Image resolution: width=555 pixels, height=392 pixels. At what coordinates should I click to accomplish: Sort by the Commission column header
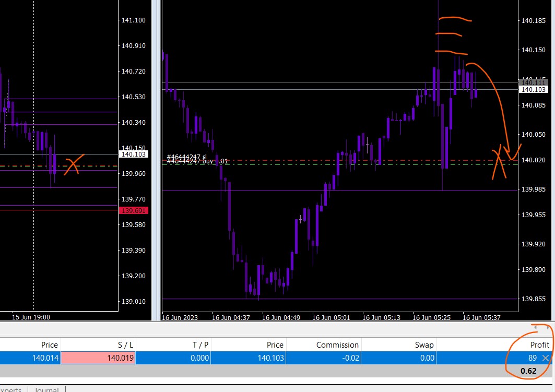click(x=337, y=345)
